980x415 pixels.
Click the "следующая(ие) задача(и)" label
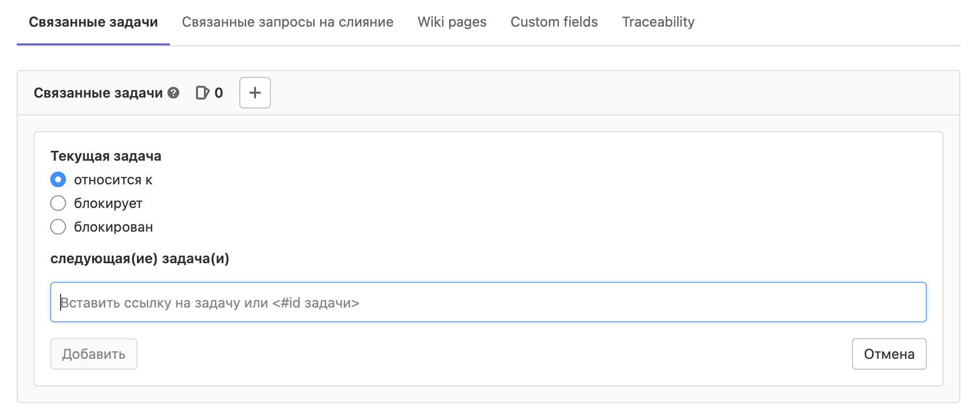pyautogui.click(x=140, y=259)
